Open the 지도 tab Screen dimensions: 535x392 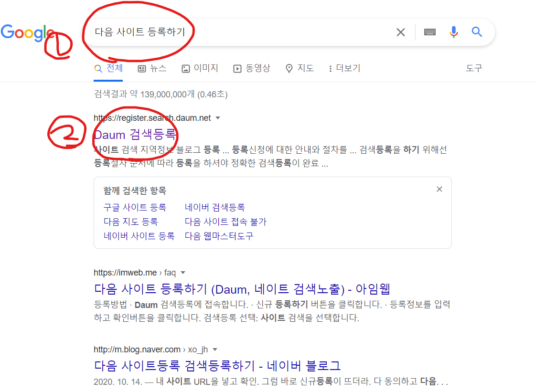click(300, 68)
